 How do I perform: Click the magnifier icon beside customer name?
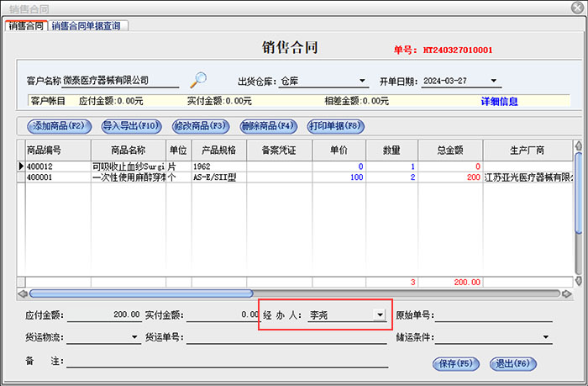(197, 80)
